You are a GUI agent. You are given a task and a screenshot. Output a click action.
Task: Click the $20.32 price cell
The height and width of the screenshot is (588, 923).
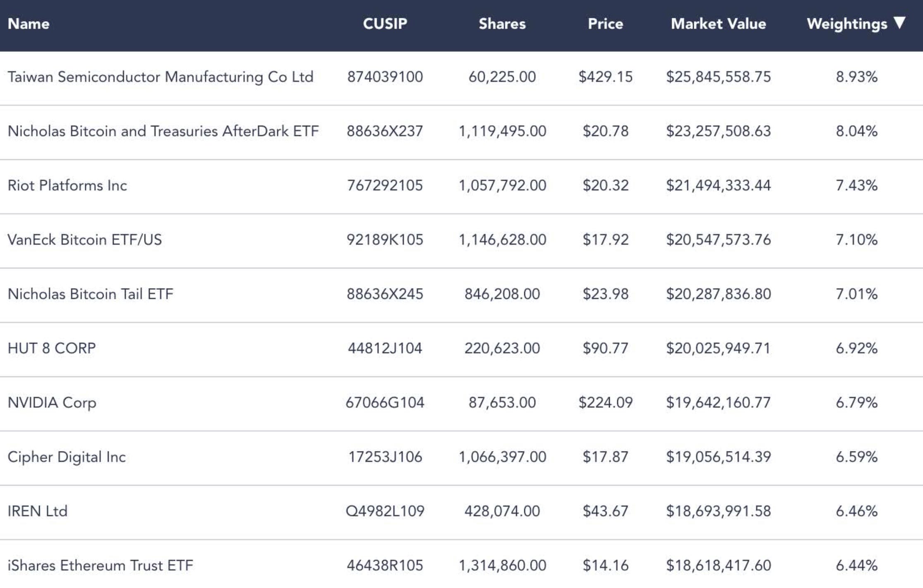pyautogui.click(x=605, y=185)
